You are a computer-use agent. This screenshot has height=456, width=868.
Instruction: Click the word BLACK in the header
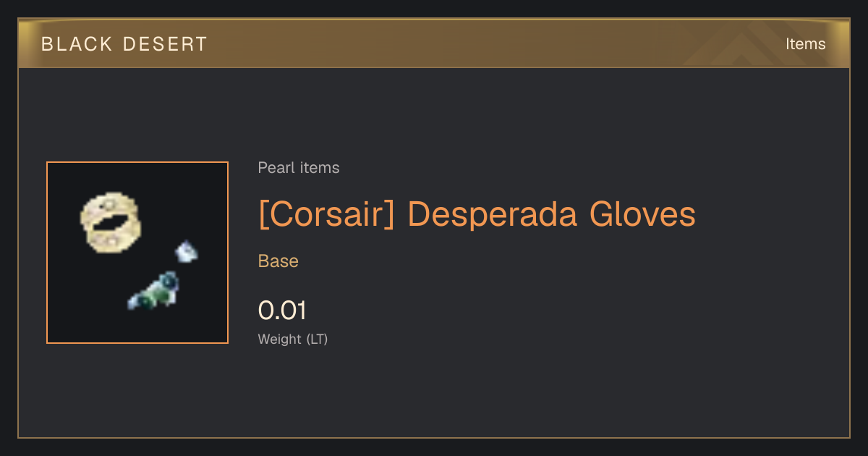(x=77, y=44)
